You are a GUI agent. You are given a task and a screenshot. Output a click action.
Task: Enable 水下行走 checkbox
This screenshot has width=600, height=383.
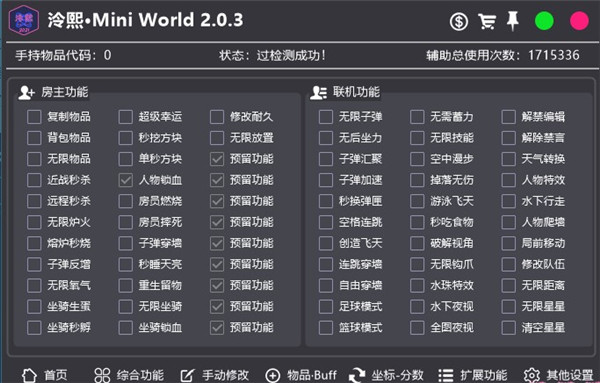pos(509,201)
